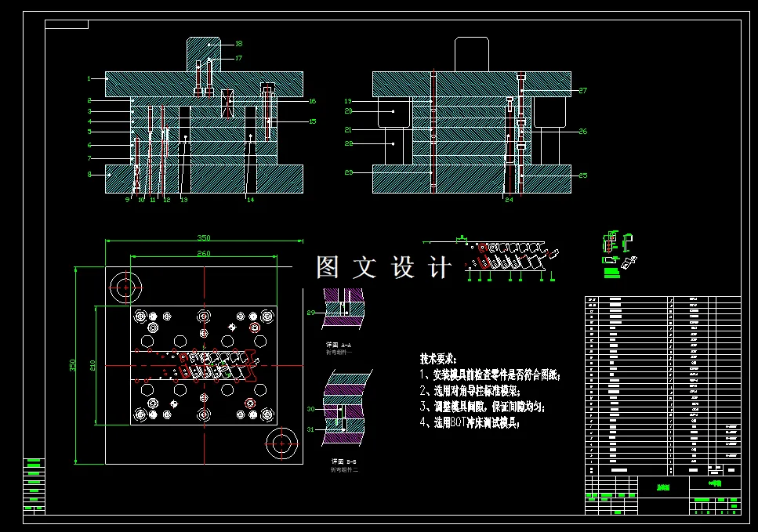Select part callout number 3

tap(89, 111)
